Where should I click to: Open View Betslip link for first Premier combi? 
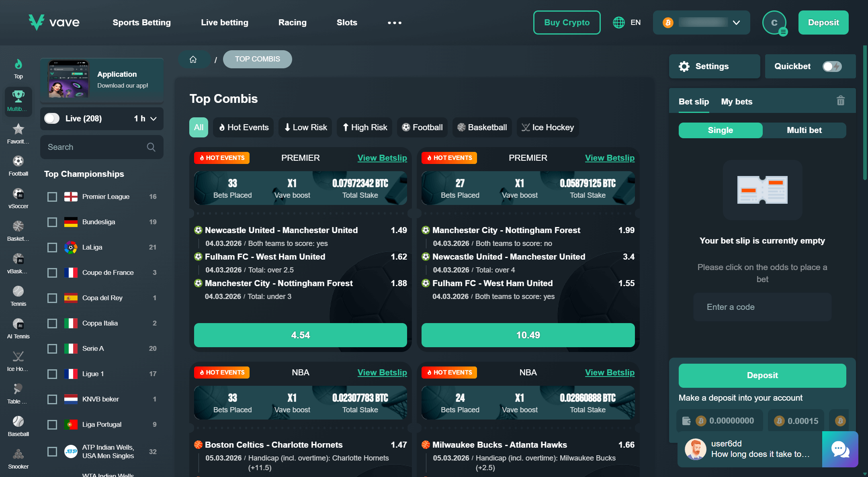[382, 158]
